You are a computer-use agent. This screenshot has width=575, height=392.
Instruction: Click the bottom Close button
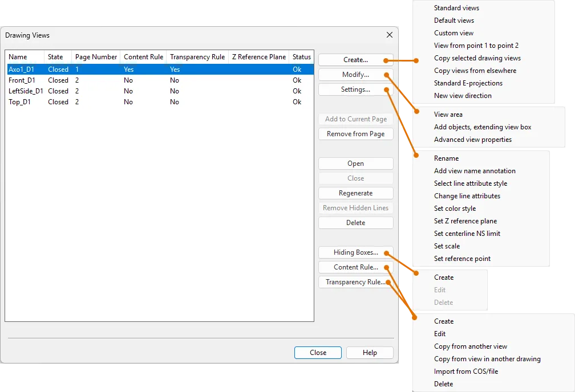point(318,353)
